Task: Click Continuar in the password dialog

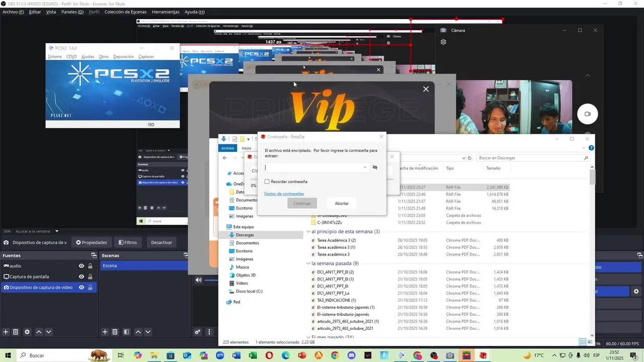Action: click(x=302, y=203)
